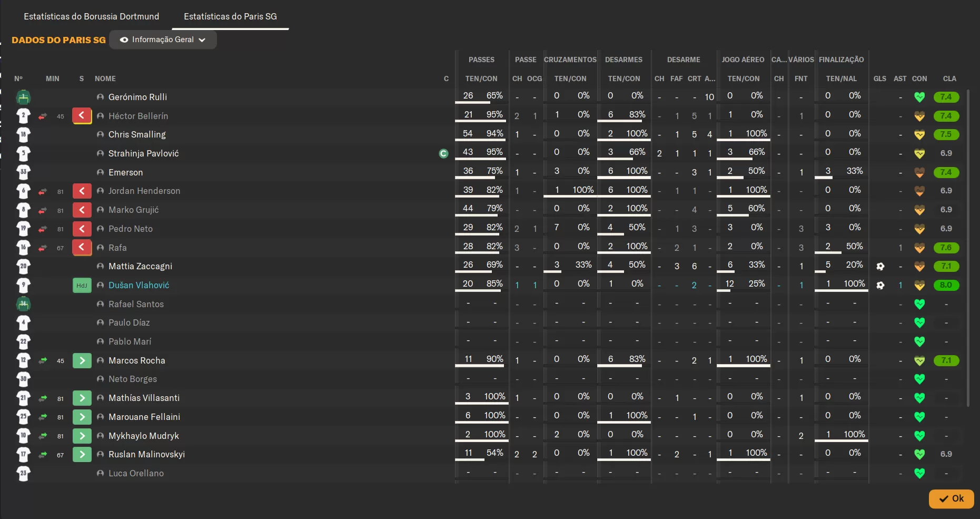This screenshot has height=519, width=980.
Task: Click the DADOS DO PARIS SG heading
Action: coord(58,40)
